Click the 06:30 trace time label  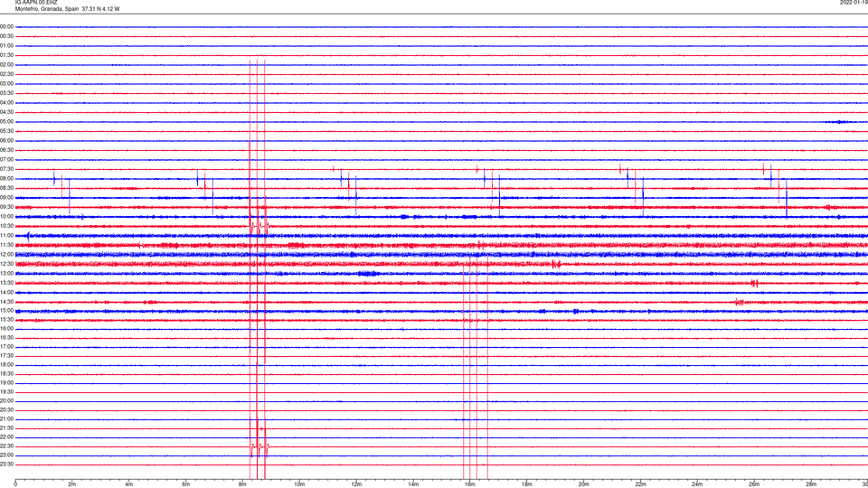[7, 150]
